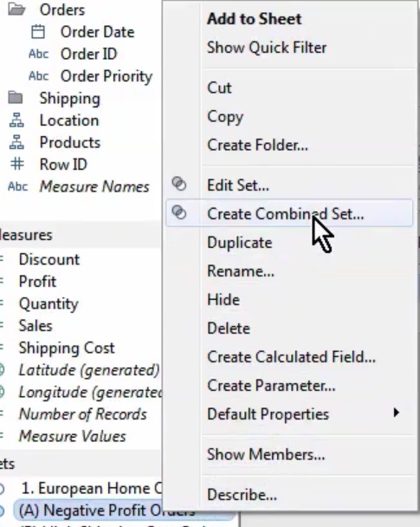
Task: Collapse the Orders folder
Action: 16,10
